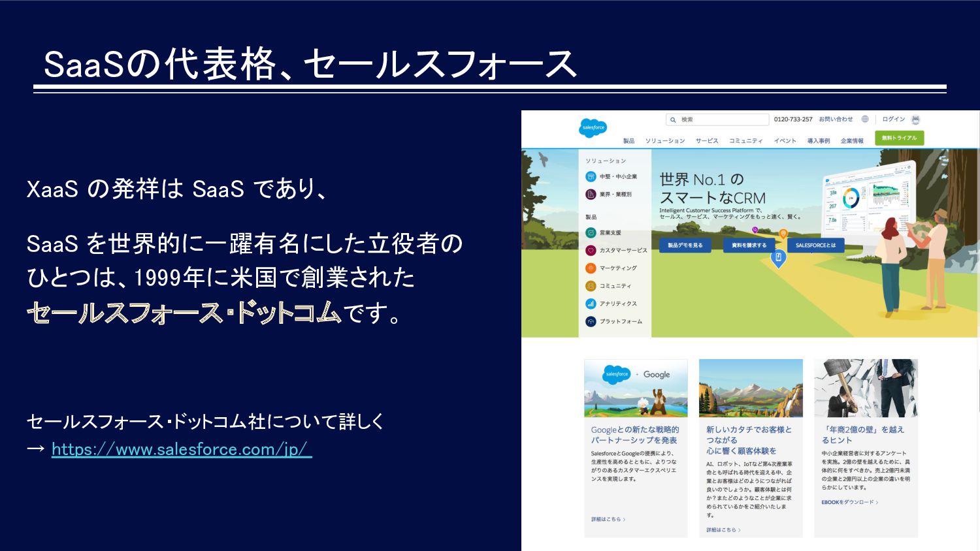Open the globe language selector icon
This screenshot has height=551, width=980.
pyautogui.click(x=865, y=119)
